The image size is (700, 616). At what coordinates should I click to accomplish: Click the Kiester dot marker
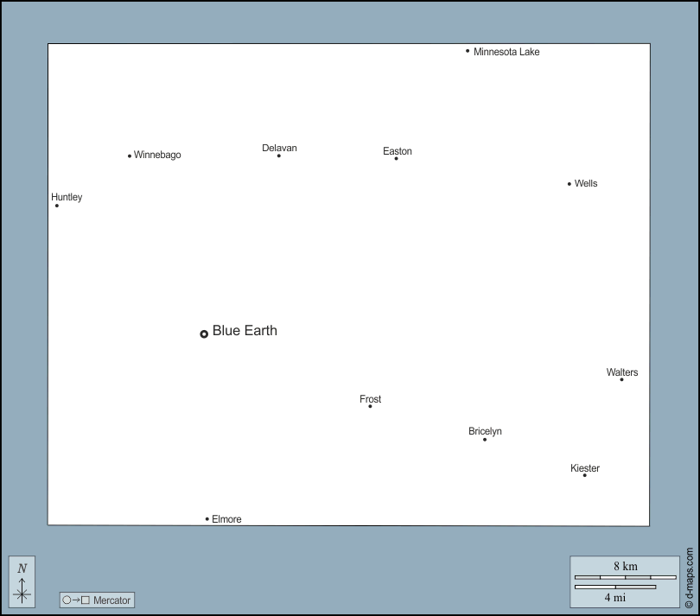coord(584,475)
